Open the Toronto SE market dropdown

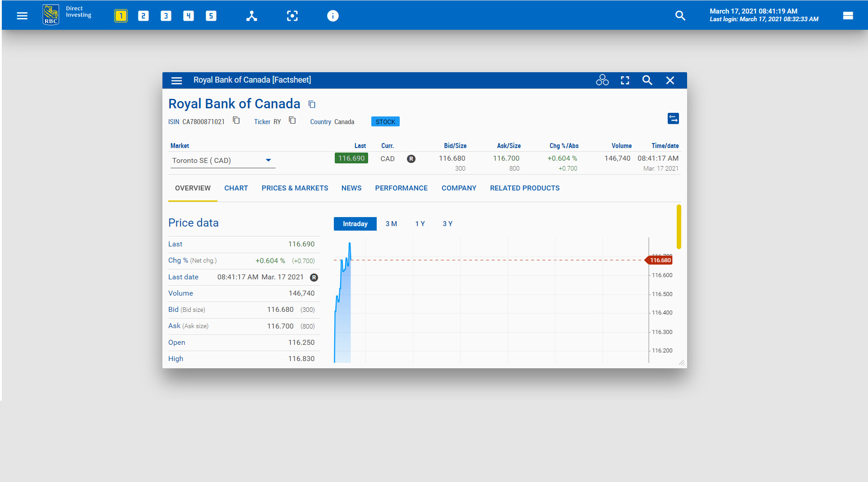(x=268, y=160)
